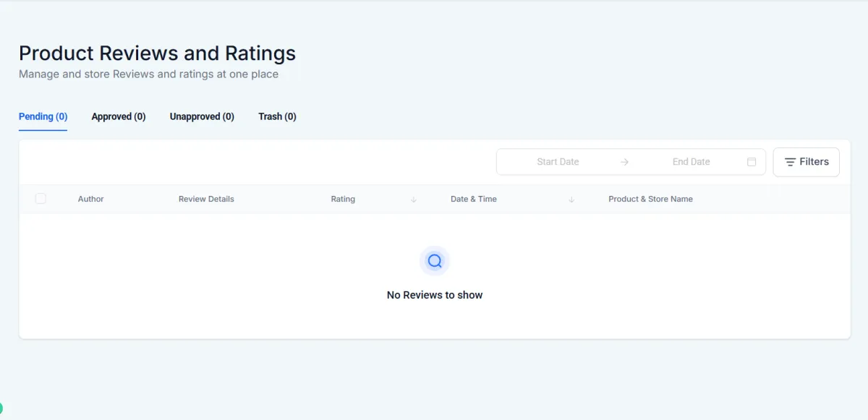Click green circle icon at bottom-left corner
The height and width of the screenshot is (420, 868).
(1, 408)
